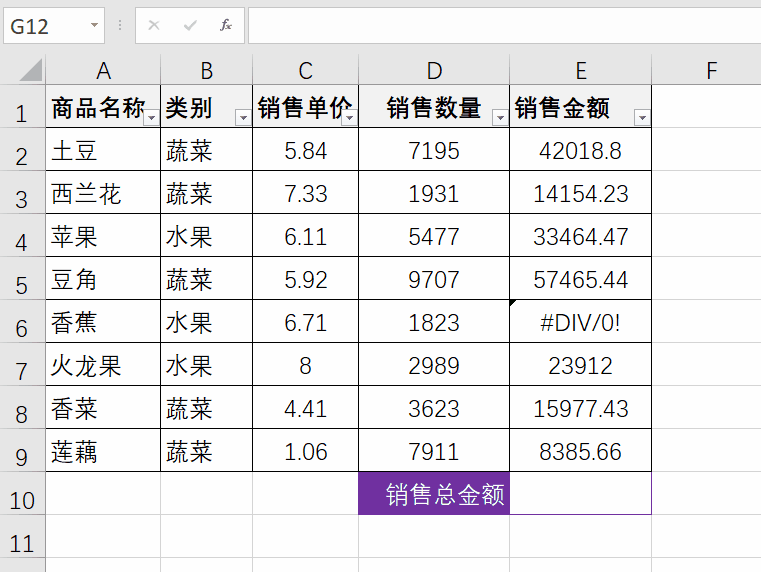Viewport: 761px width, 572px height.
Task: Click the cell containing 香蕉
Action: 103,321
